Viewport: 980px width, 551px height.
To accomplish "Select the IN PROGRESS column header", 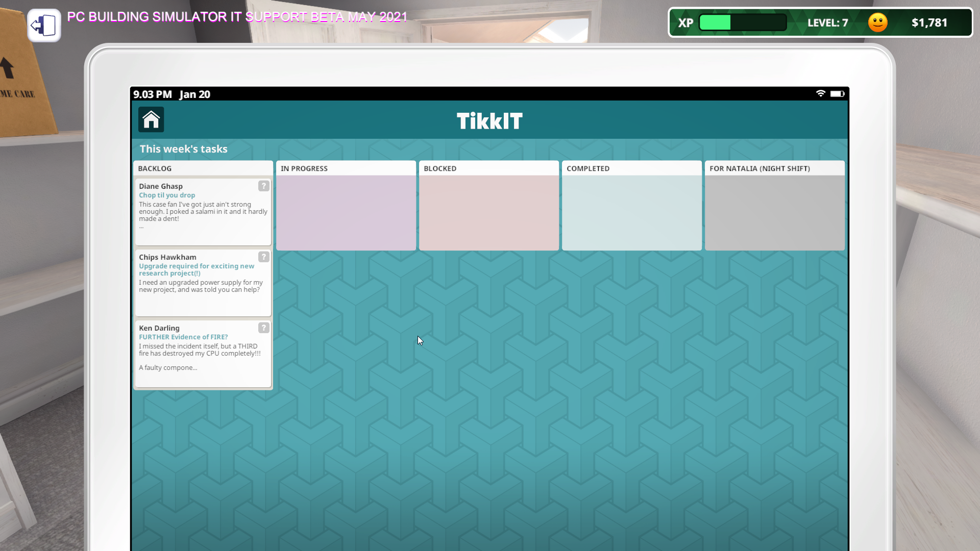I will click(x=304, y=169).
